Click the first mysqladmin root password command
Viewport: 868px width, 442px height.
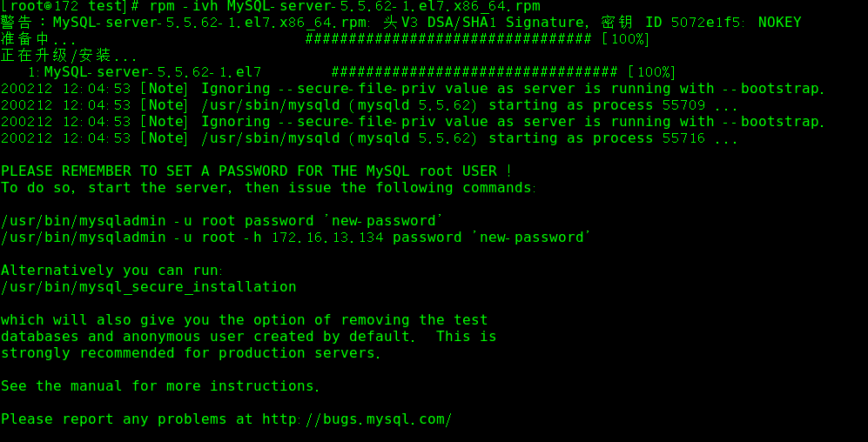222,221
